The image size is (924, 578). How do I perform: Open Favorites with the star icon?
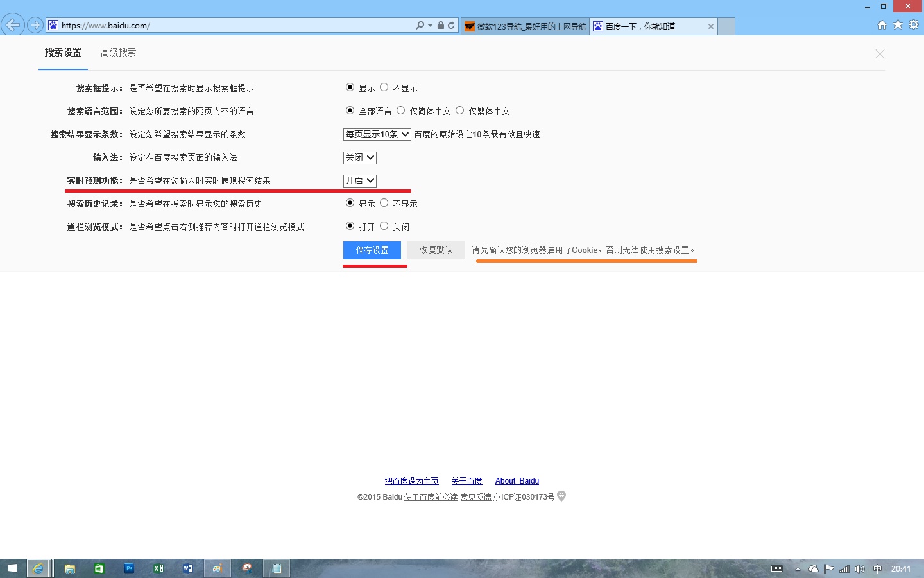tap(898, 24)
